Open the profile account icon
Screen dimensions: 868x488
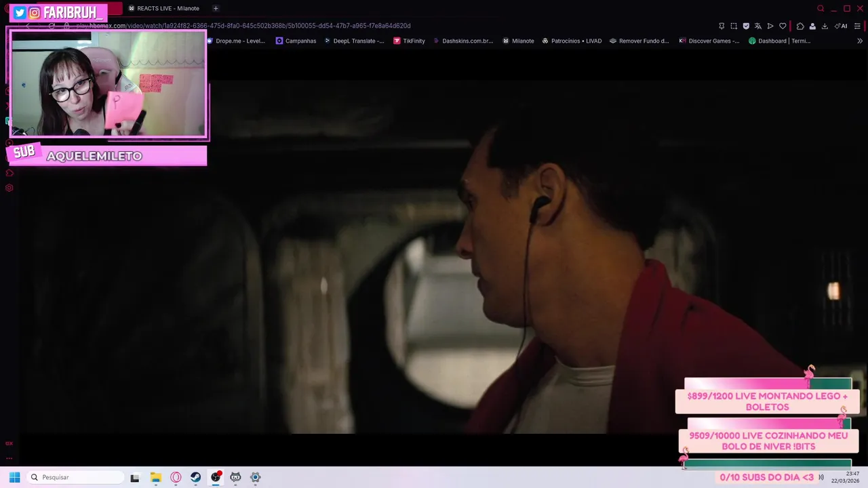pos(812,26)
